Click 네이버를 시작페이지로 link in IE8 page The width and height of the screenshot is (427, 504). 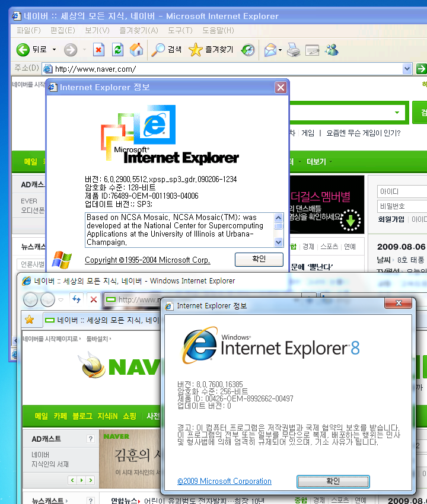pos(52,339)
